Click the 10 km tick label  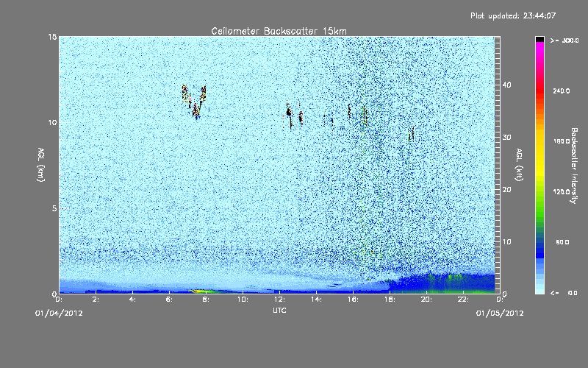[x=52, y=123]
